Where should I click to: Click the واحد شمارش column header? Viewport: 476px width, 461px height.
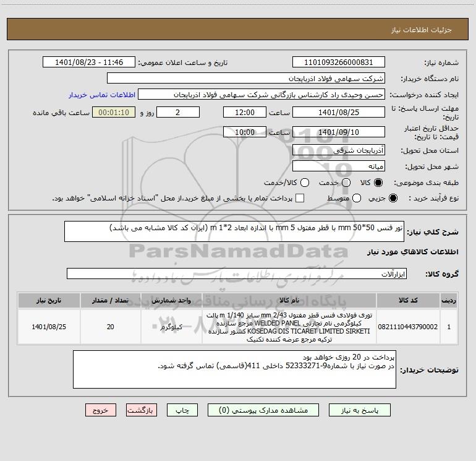[x=171, y=300]
